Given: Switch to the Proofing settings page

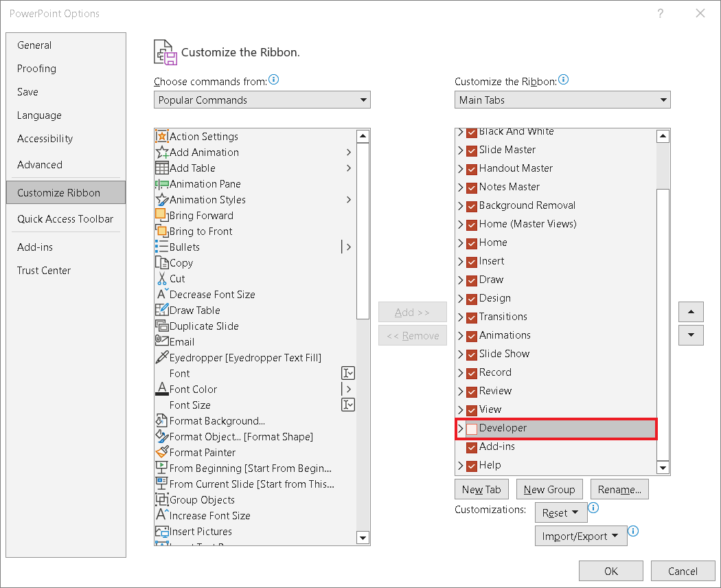Looking at the screenshot, I should tap(36, 69).
